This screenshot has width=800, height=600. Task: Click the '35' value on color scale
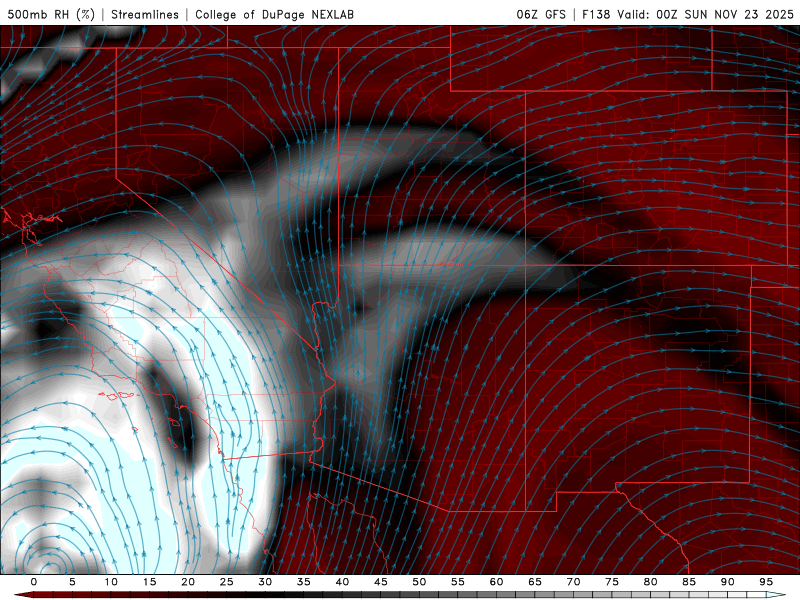(304, 582)
